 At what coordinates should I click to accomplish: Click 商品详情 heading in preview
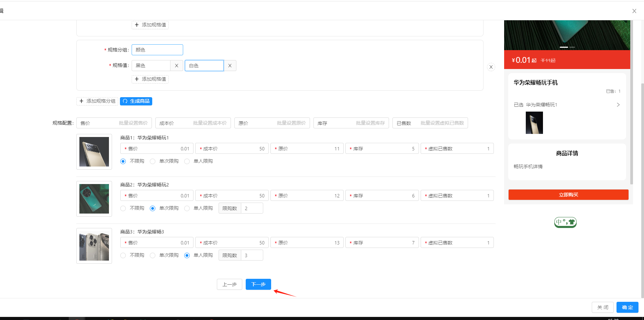[x=567, y=153]
